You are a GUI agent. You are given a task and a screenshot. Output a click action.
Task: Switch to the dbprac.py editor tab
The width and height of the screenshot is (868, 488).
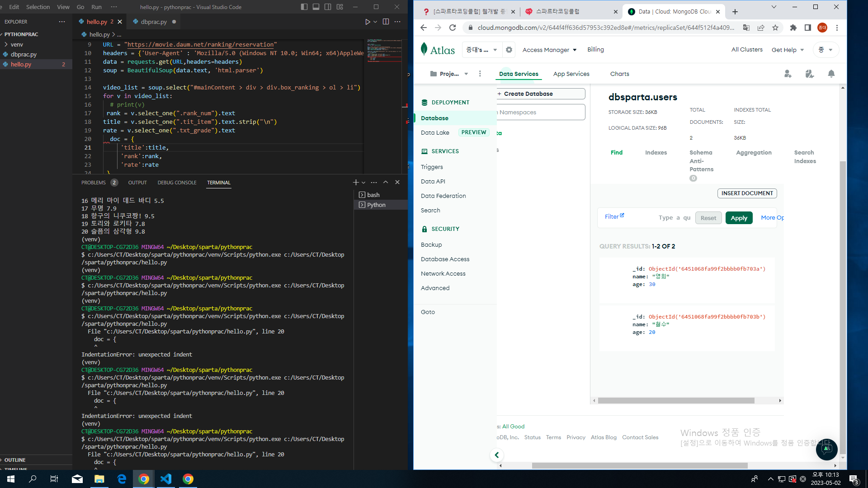(154, 22)
